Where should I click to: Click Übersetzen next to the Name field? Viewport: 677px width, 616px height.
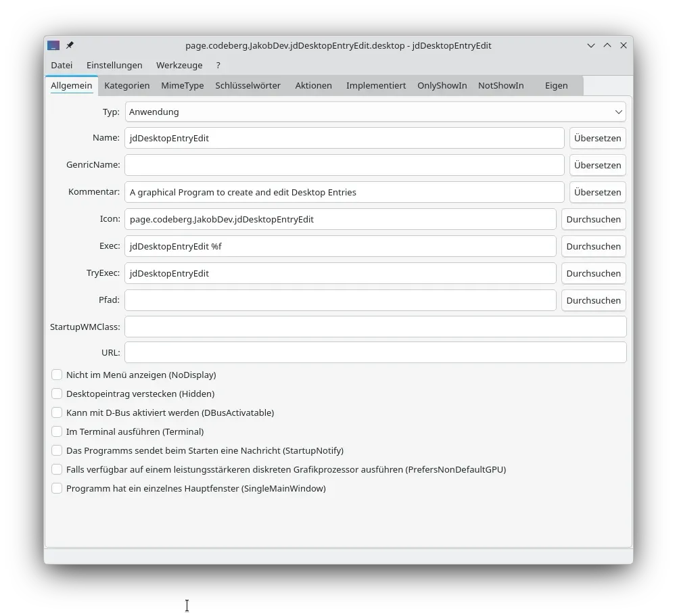[x=598, y=138]
